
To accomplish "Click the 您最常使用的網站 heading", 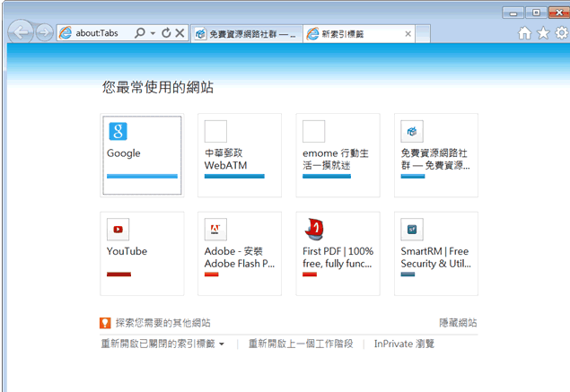I will (x=158, y=87).
